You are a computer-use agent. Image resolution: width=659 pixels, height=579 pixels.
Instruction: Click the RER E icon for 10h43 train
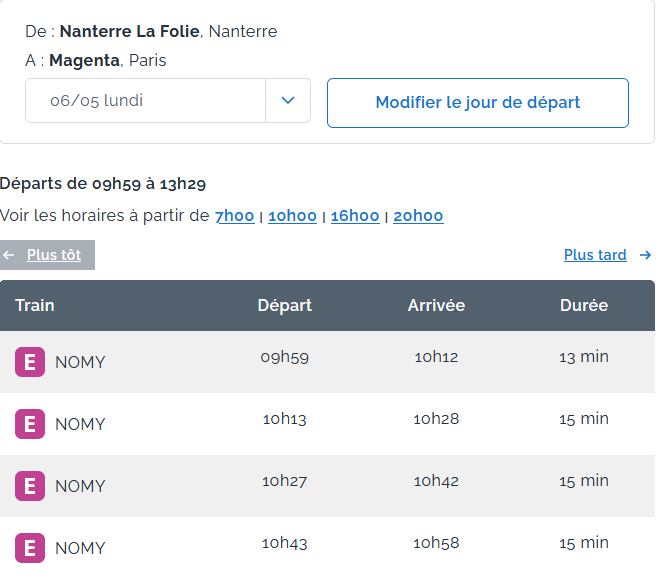click(30, 548)
